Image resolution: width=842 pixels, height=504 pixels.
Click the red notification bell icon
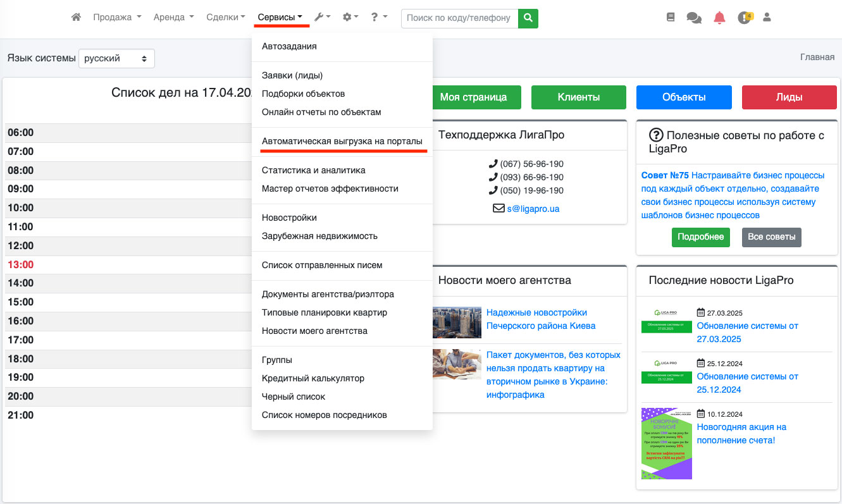pos(719,18)
